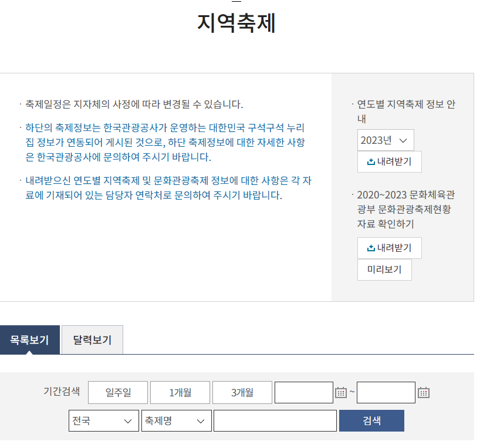Viewport: 480px width, 448px height.
Task: Click the blue 검색 search button
Action: 371,421
